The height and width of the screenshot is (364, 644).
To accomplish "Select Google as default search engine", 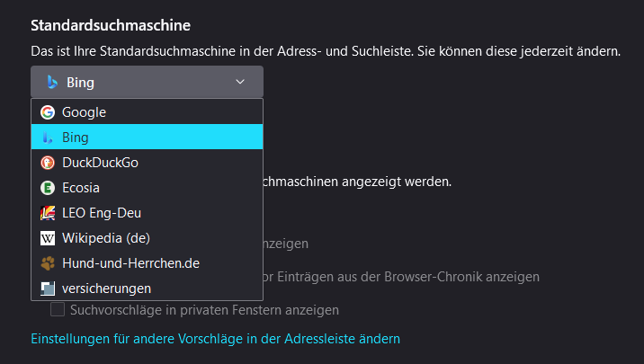I will 85,112.
